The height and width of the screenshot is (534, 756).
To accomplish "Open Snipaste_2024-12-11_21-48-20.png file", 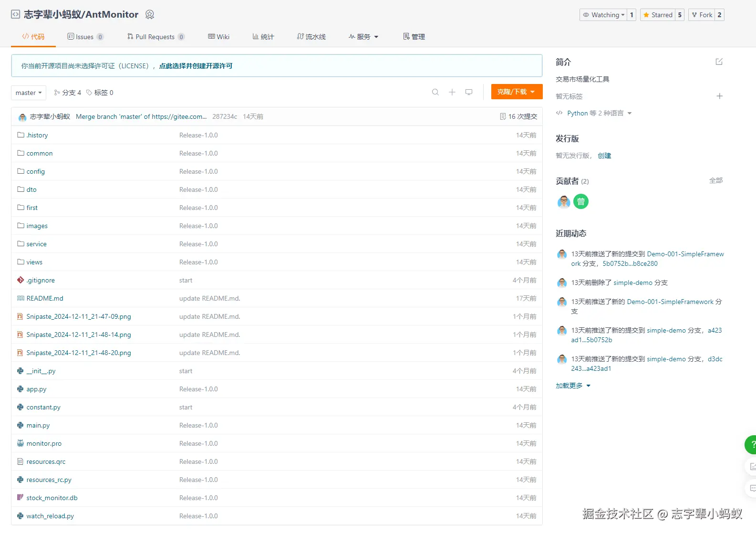I will (x=79, y=353).
